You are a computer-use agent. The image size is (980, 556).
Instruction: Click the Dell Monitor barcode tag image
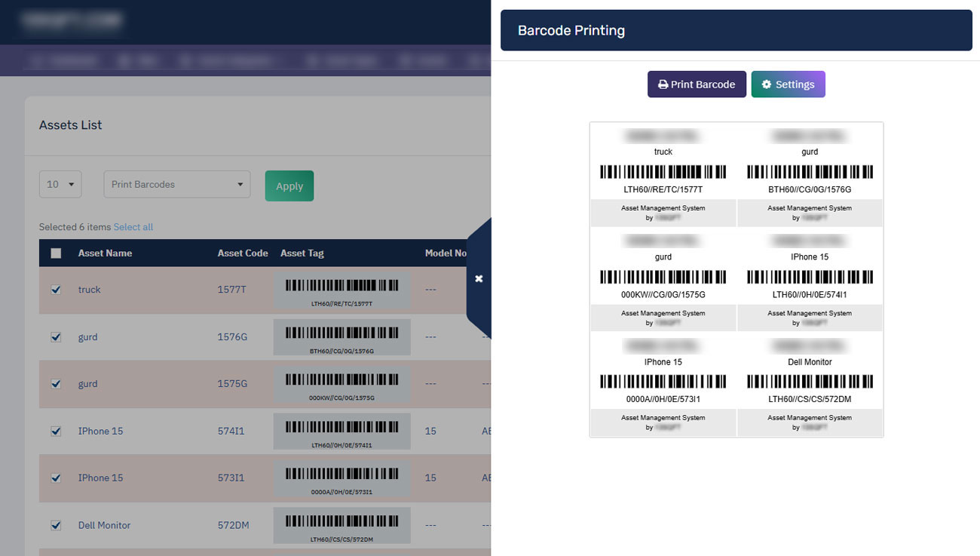(342, 526)
